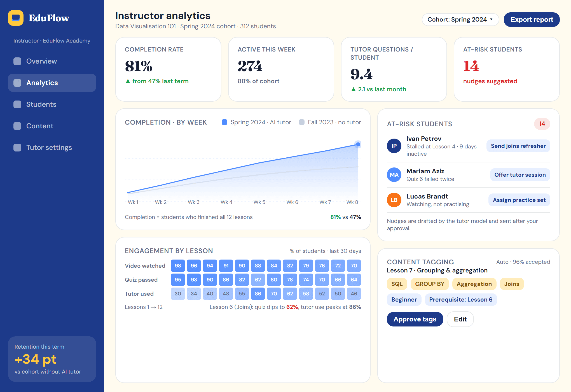Click the Tutor used cell 86
Viewport: 571px width, 392px height.
258,294
